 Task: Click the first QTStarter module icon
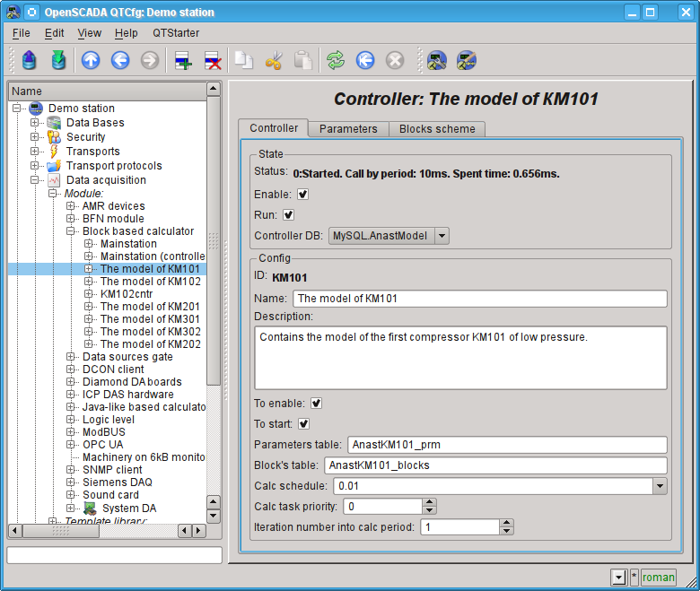tap(437, 60)
